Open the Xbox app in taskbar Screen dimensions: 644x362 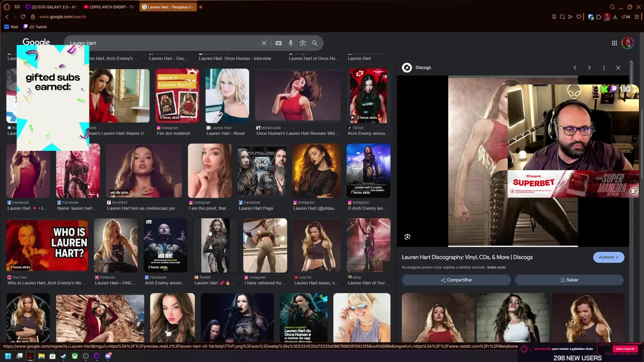(x=74, y=356)
